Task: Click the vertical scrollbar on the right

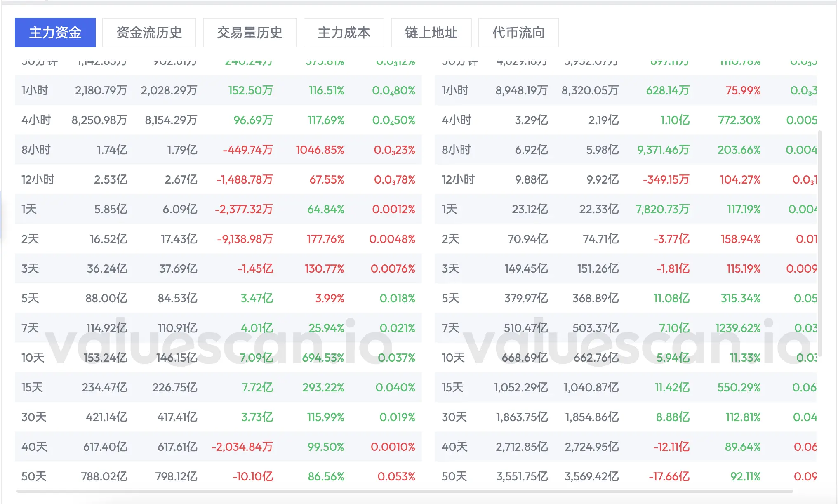Action: [819, 243]
